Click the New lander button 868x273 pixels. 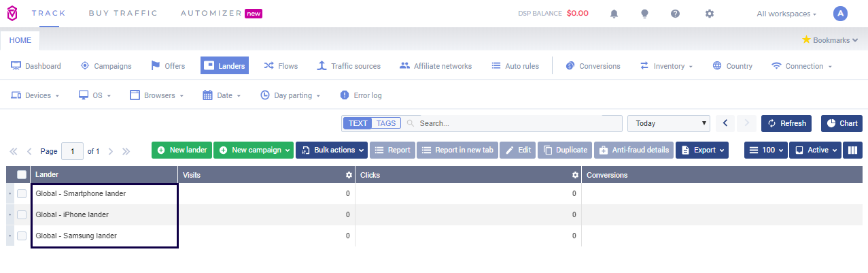coord(181,150)
